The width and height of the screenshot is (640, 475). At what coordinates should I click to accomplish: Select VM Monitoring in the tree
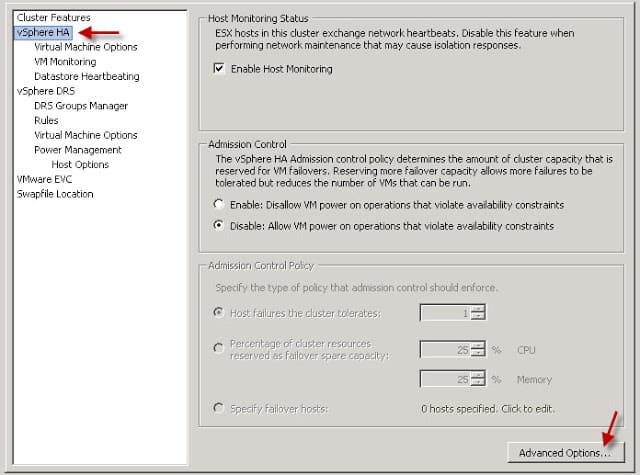pos(65,62)
